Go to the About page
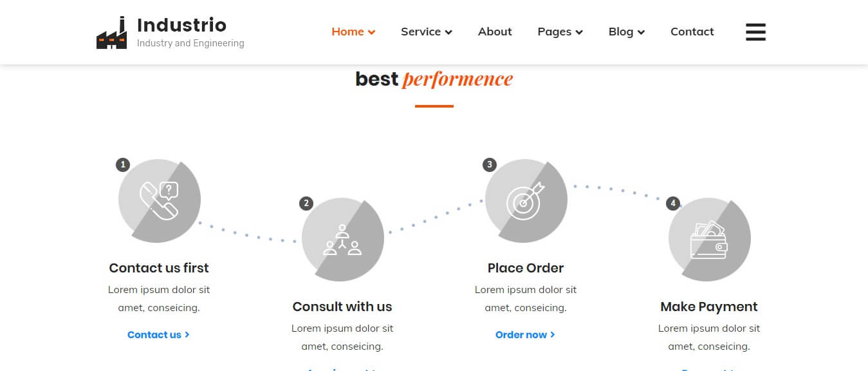Image resolution: width=868 pixels, height=371 pixels. (x=495, y=32)
